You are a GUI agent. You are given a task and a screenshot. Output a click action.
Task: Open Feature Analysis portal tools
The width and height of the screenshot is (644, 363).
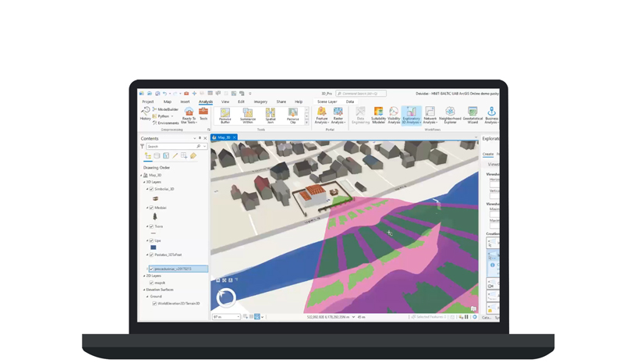coord(321,116)
